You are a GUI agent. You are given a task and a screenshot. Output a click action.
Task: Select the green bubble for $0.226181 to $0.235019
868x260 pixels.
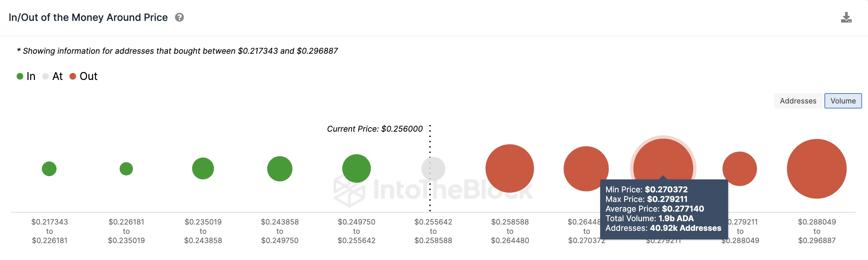pos(126,169)
